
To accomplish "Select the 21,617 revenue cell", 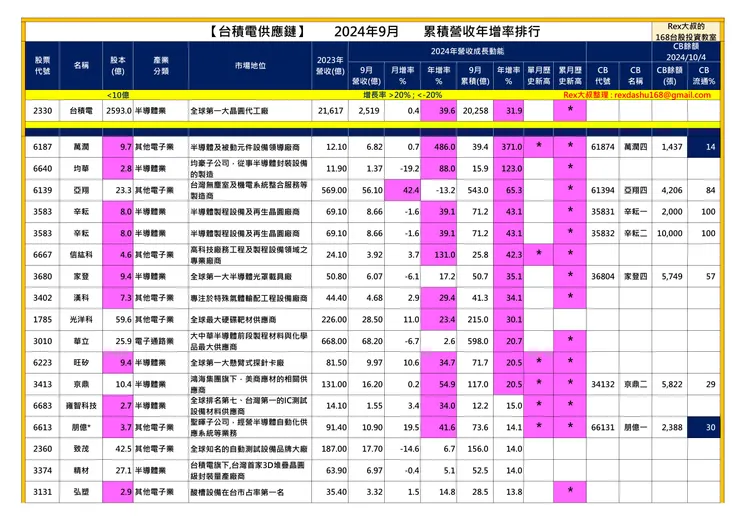I will 330,111.
